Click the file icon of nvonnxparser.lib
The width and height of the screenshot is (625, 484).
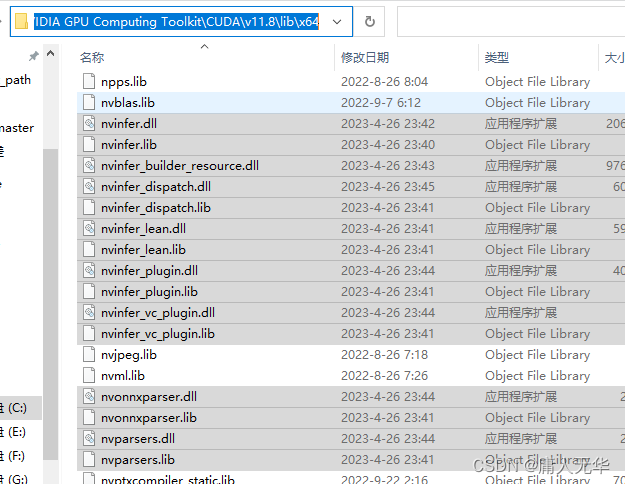(x=89, y=417)
